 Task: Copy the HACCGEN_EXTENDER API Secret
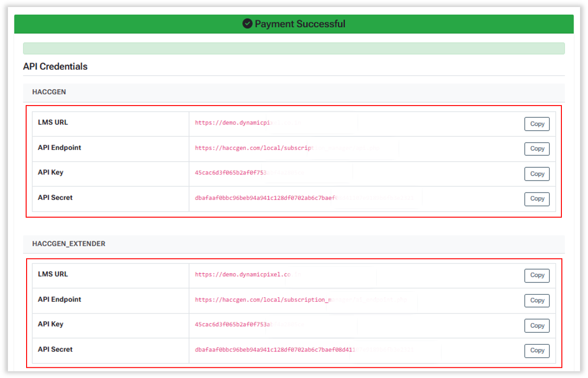click(x=537, y=350)
